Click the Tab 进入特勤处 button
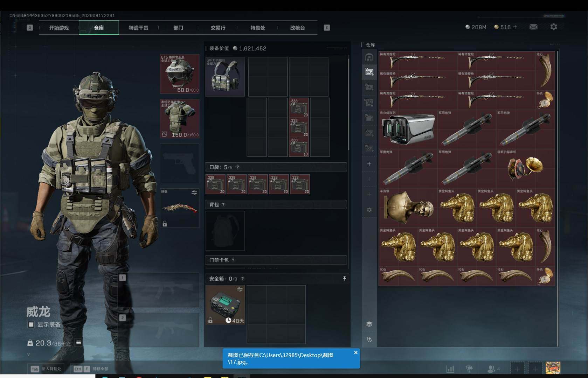 tap(46, 369)
